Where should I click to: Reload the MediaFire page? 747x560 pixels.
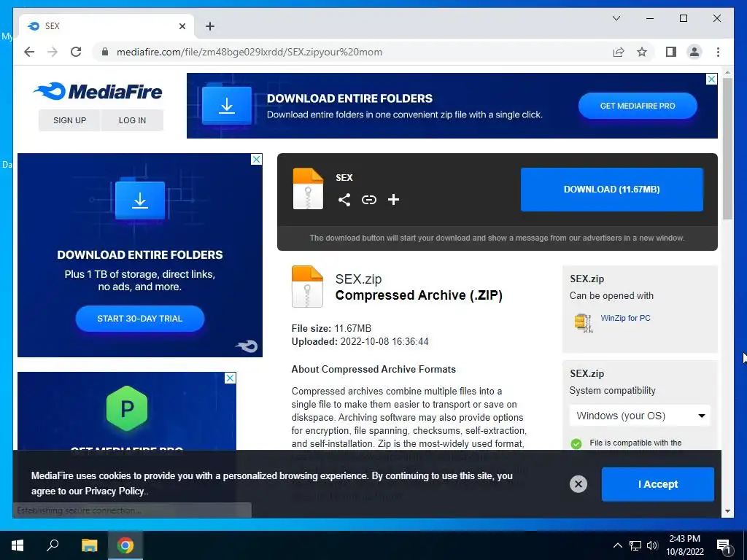click(76, 52)
